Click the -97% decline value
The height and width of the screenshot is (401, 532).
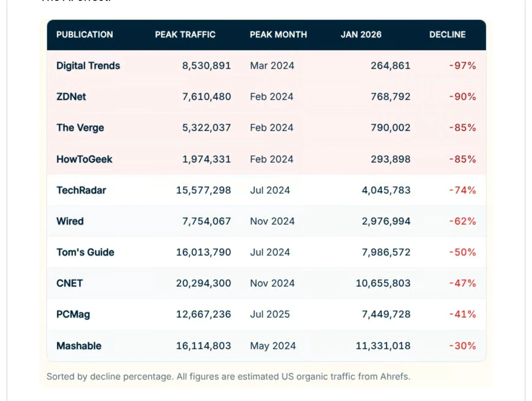[462, 66]
